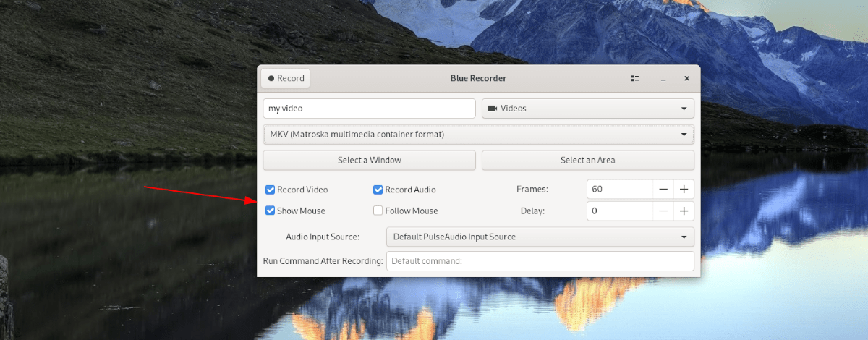Open Audio Input Source dropdown
This screenshot has height=340, width=868.
(540, 237)
